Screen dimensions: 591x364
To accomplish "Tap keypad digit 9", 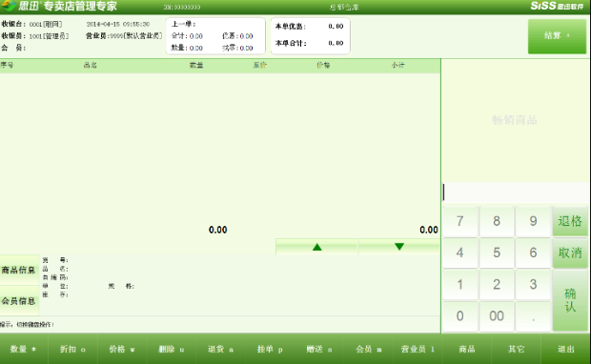I will pyautogui.click(x=533, y=221).
